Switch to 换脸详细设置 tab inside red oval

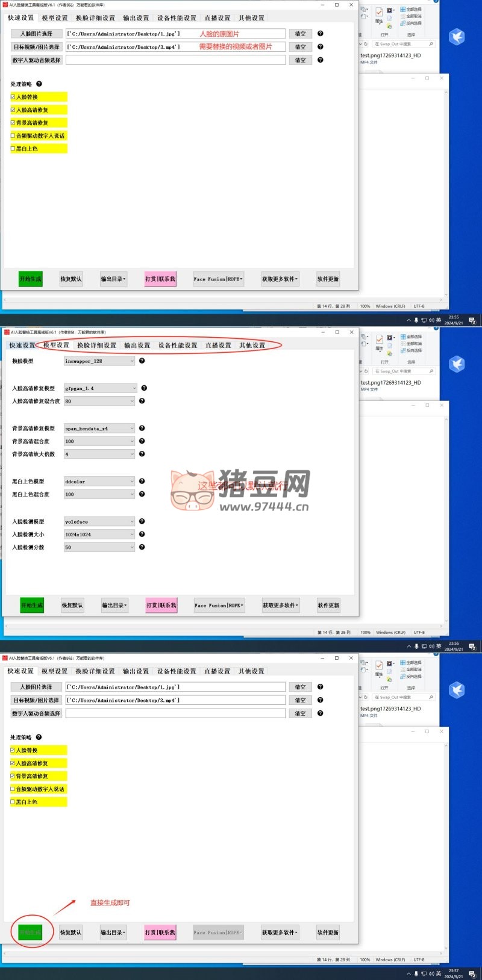click(x=96, y=346)
